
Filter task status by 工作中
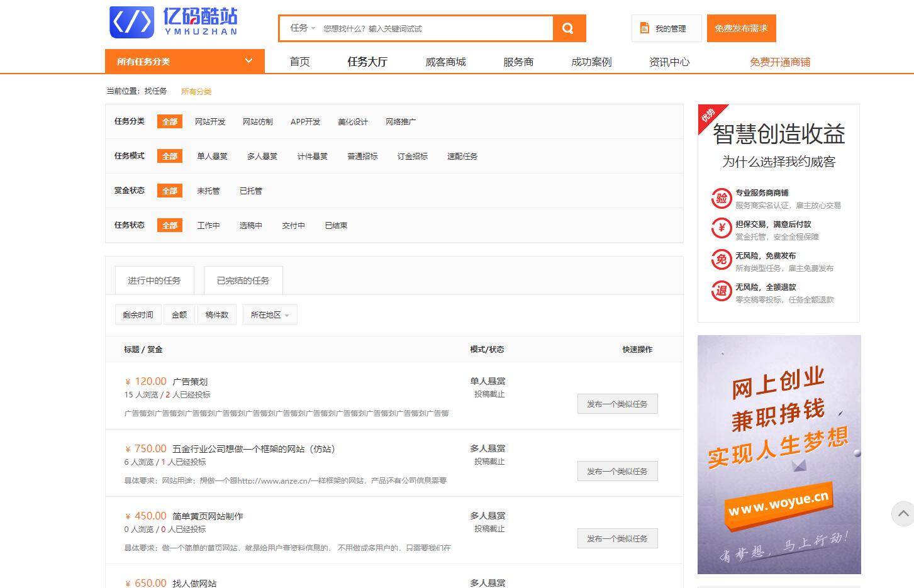[208, 225]
